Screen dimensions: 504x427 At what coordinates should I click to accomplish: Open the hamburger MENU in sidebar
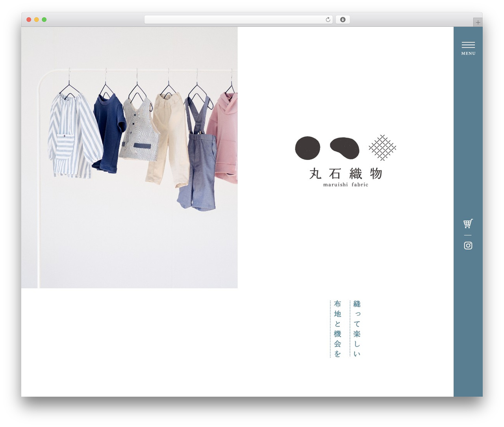click(468, 48)
